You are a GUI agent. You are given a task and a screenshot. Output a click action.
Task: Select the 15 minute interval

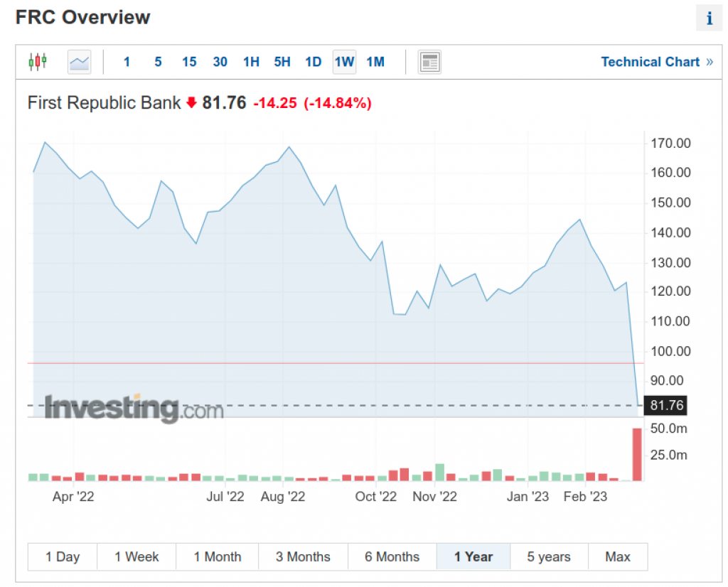click(x=189, y=62)
